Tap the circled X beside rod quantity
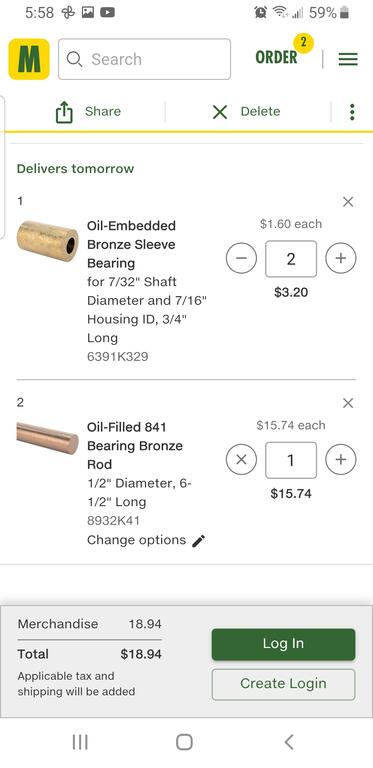Image resolution: width=373 pixels, height=768 pixels. [241, 459]
